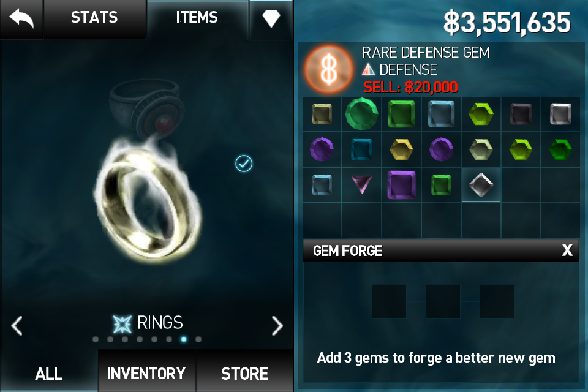Toggle the equipped checkmark on ring
This screenshot has height=392, width=588.
tap(244, 164)
